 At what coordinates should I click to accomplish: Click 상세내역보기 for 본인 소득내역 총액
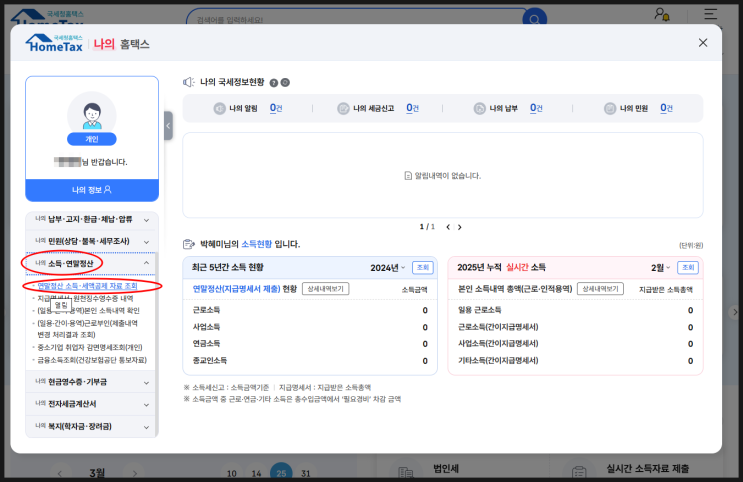click(600, 289)
